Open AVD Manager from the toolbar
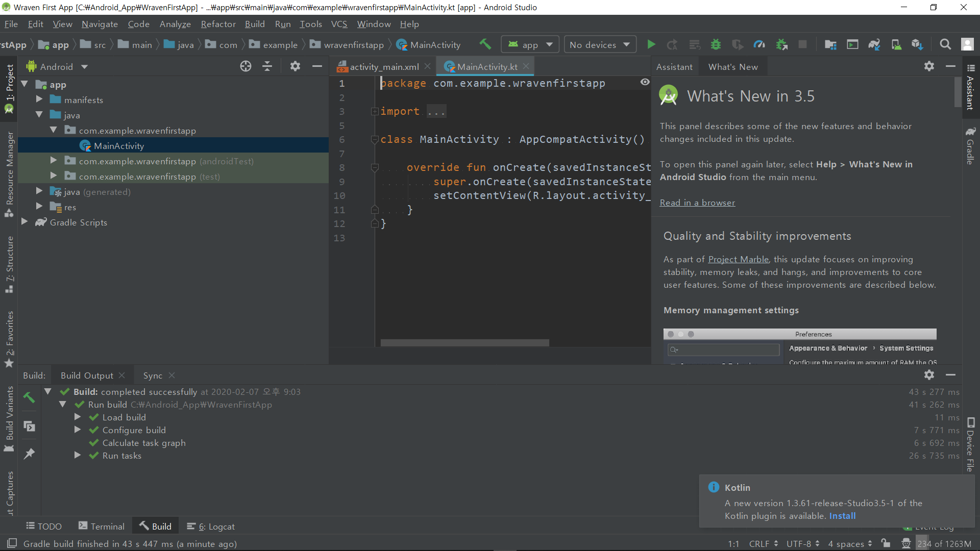 point(896,45)
